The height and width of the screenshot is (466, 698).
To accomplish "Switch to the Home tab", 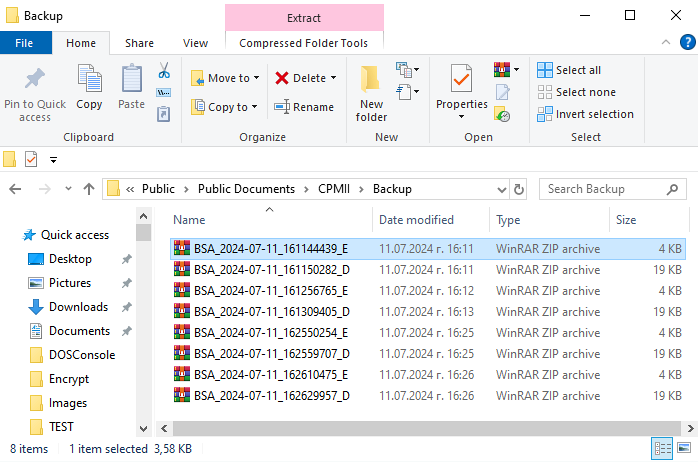I will [81, 43].
